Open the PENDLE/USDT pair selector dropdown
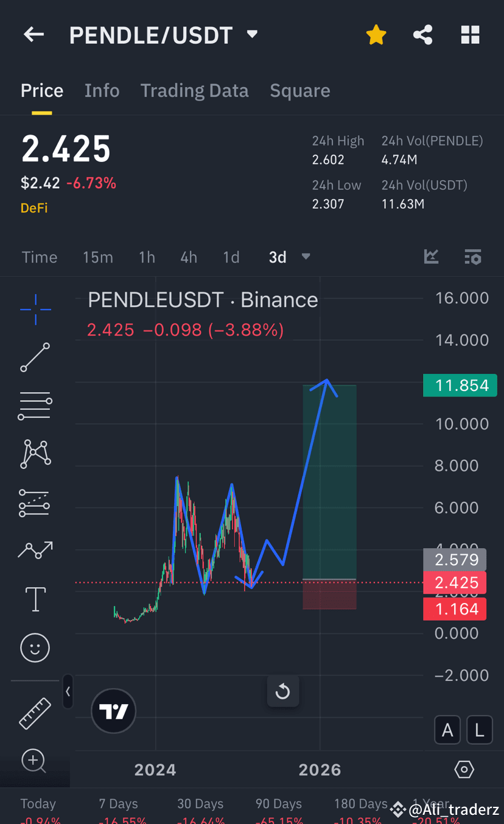Screen dimensions: 504x824 pos(252,34)
